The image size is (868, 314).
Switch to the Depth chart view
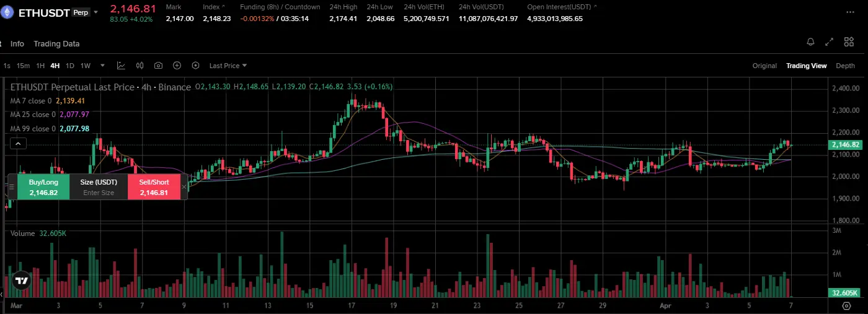click(x=845, y=66)
